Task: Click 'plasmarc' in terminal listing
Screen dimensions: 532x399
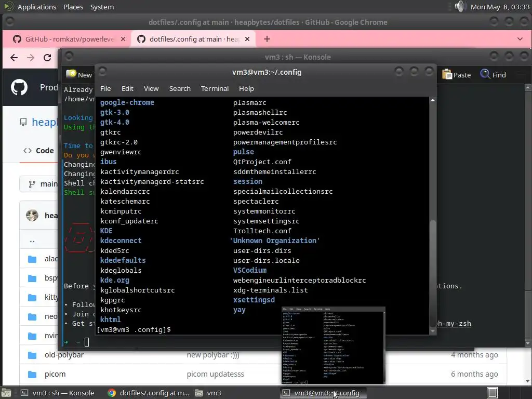Action: 250,102
